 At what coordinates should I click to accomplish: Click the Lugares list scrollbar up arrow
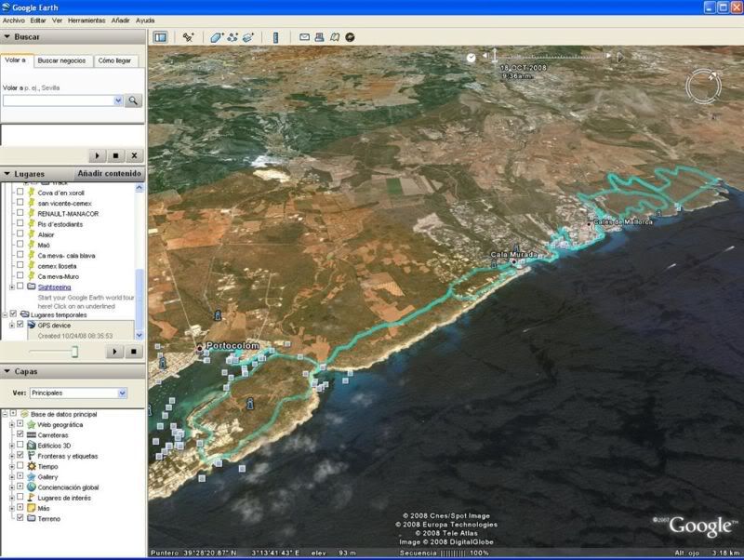tap(139, 188)
